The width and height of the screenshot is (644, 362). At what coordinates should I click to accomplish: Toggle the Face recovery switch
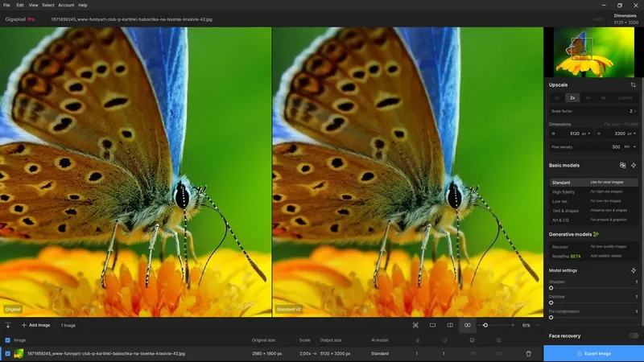(x=634, y=335)
